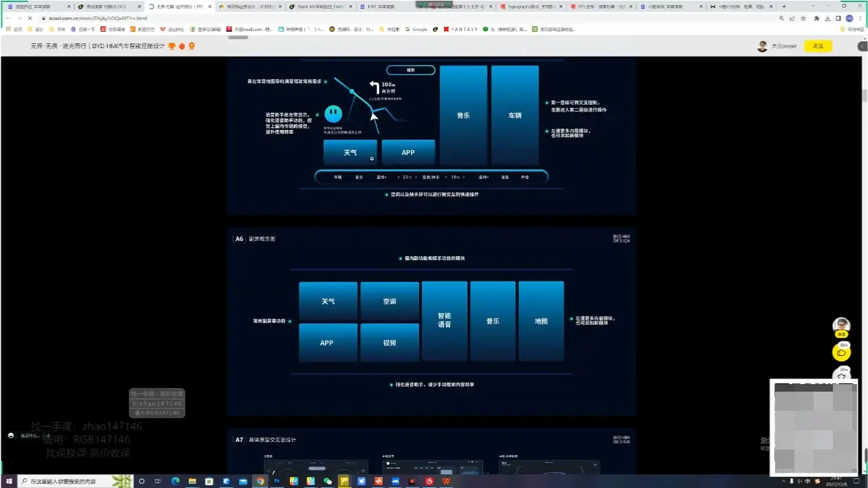The width and height of the screenshot is (868, 488).
Task: Open the author avatar in header
Action: tap(762, 46)
